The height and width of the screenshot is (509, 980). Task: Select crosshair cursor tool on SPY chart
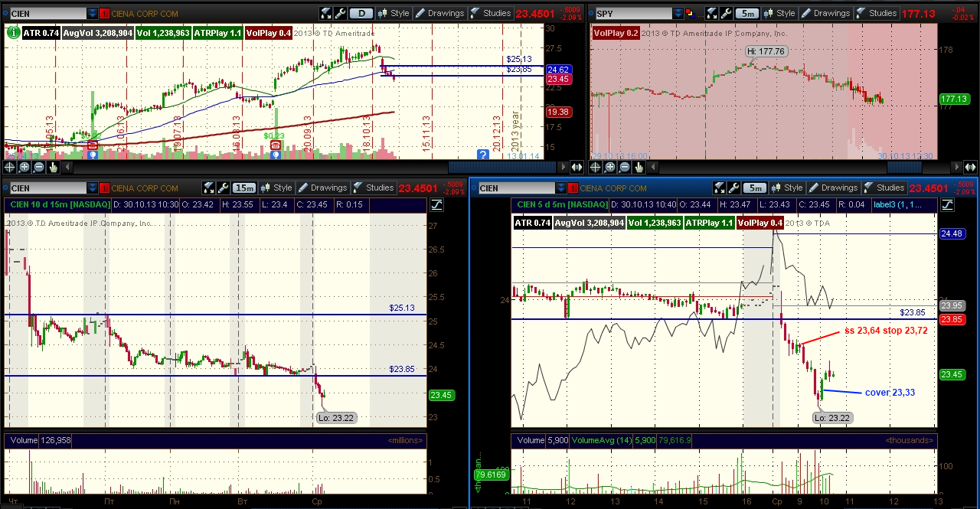(x=595, y=167)
